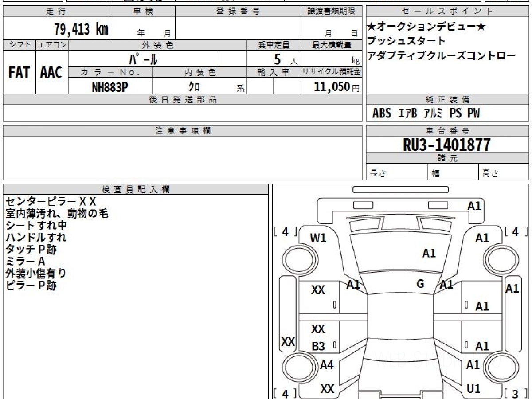This screenshot has height=399, width=532.
Task: Select the 最大積載量 header
Action: pos(331,45)
